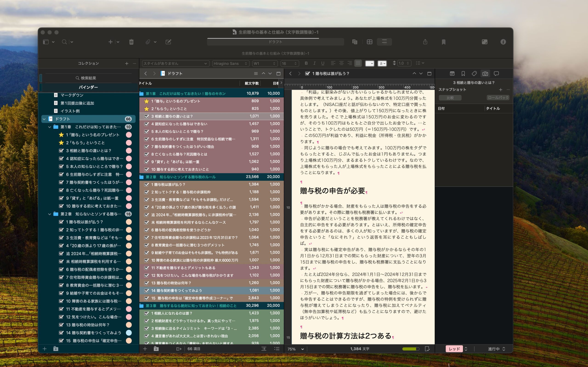Click the text color swatch in format bar
This screenshot has height=367, width=588.
pyautogui.click(x=369, y=63)
